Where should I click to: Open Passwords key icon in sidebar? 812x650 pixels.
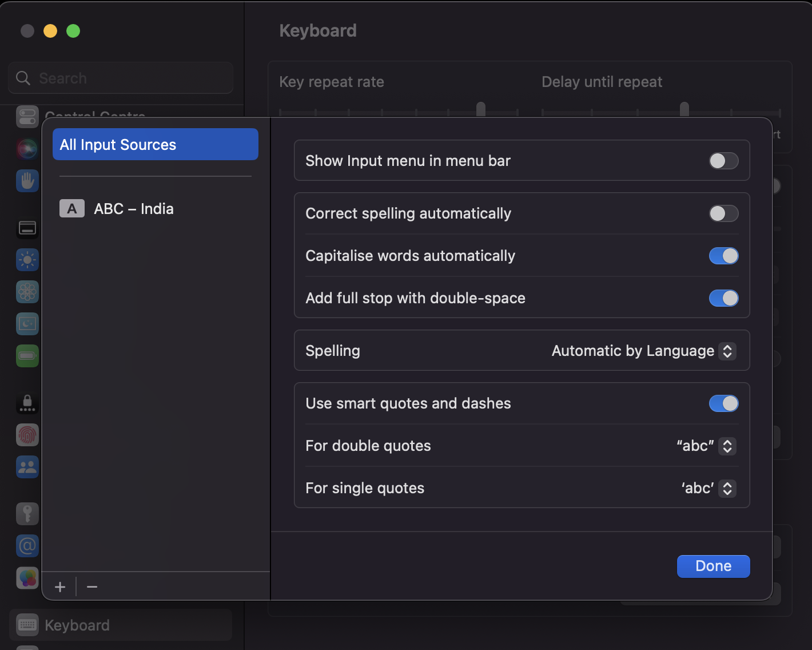[x=27, y=514]
